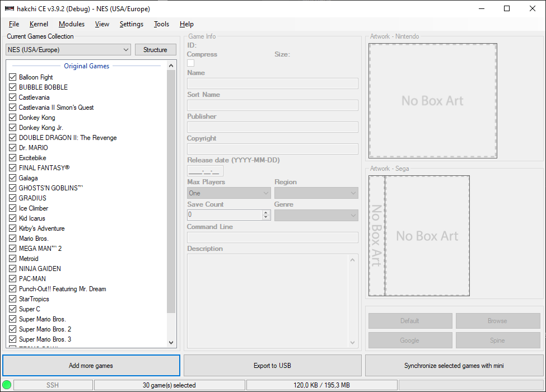Click the Sega spine No Box Art thumbnail
Screen dimensions: 546x392
[377, 236]
